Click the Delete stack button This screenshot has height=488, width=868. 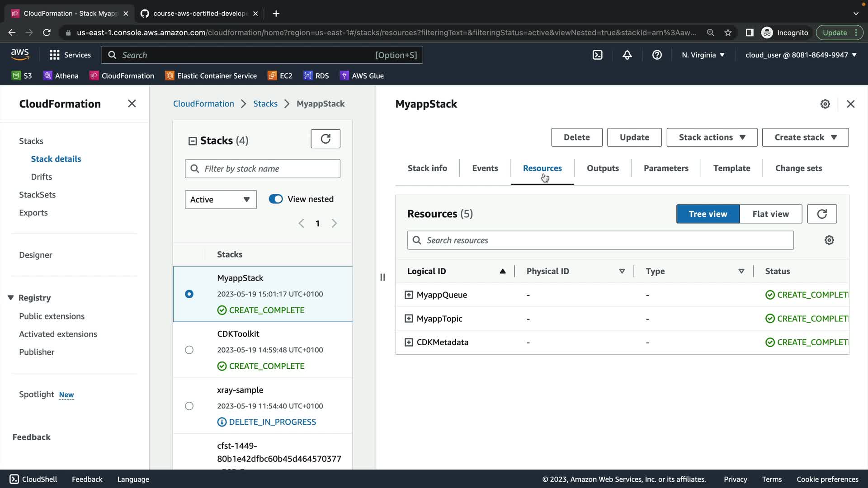point(576,137)
